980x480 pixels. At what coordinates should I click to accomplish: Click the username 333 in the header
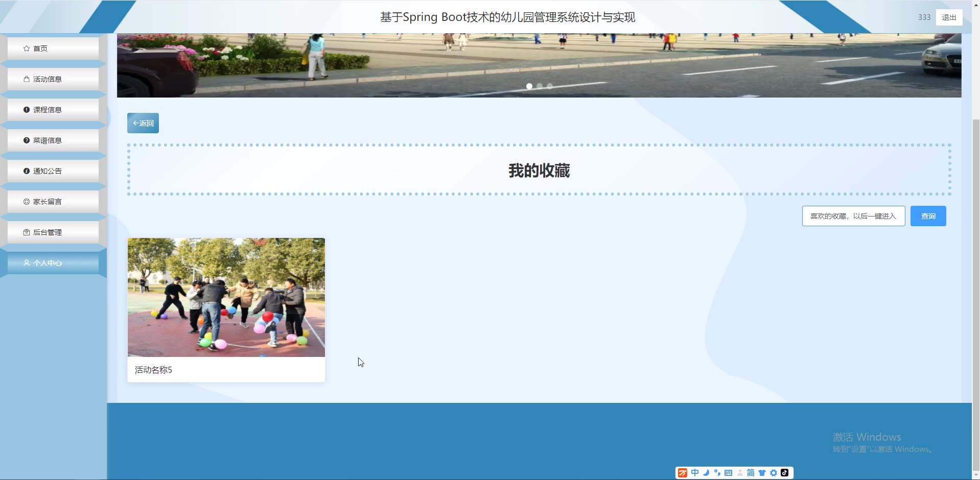pos(924,17)
